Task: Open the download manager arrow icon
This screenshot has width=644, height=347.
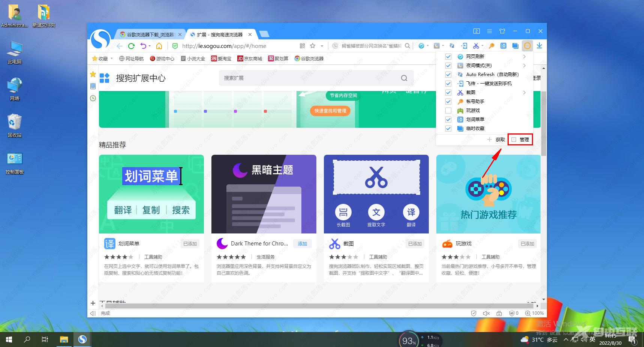Action: [539, 46]
